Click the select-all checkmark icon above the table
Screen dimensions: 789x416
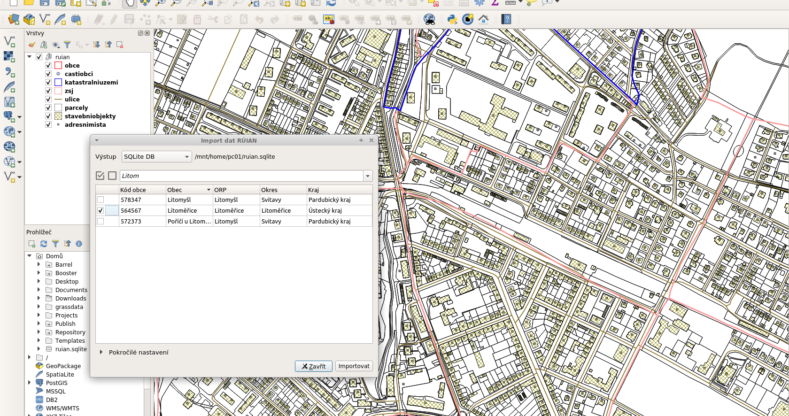click(99, 176)
